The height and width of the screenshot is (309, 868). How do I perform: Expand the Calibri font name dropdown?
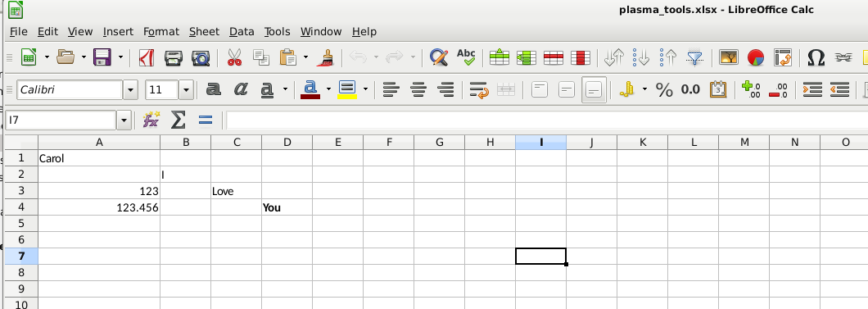tap(131, 89)
